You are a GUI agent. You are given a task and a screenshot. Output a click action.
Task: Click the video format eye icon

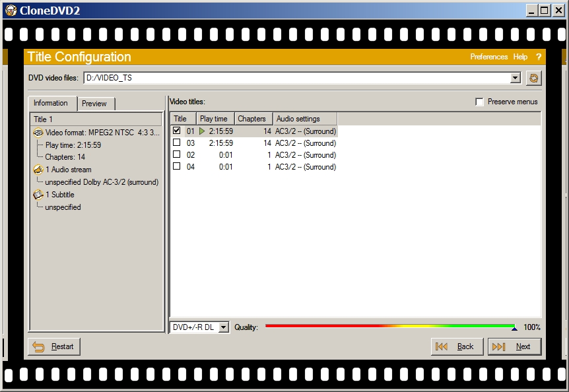(38, 133)
